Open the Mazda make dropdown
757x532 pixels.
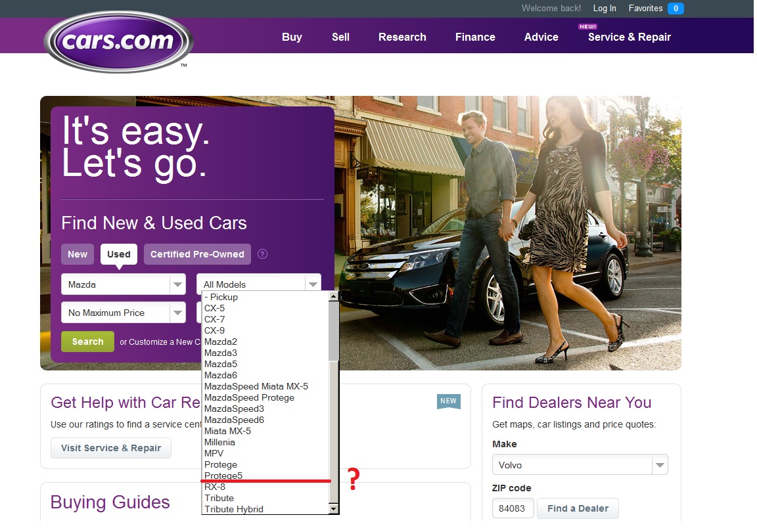123,284
